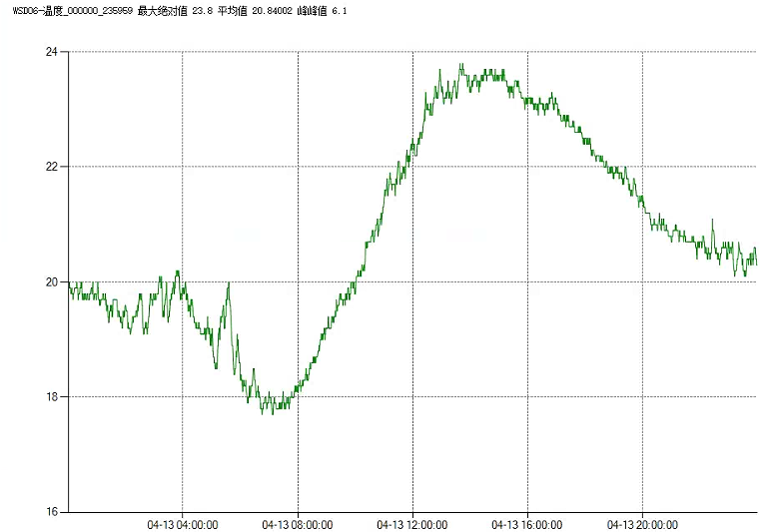The image size is (775, 532).
Task: Select the "04-13 08:00:00" time label
Action: point(298,525)
